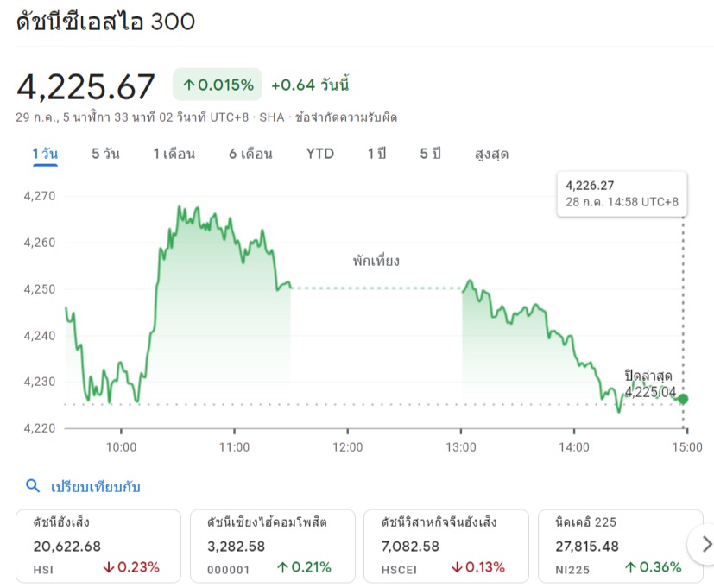Screen dimensions: 714x588
Task: Show the 1 เดือน chart range
Action: coord(174,154)
